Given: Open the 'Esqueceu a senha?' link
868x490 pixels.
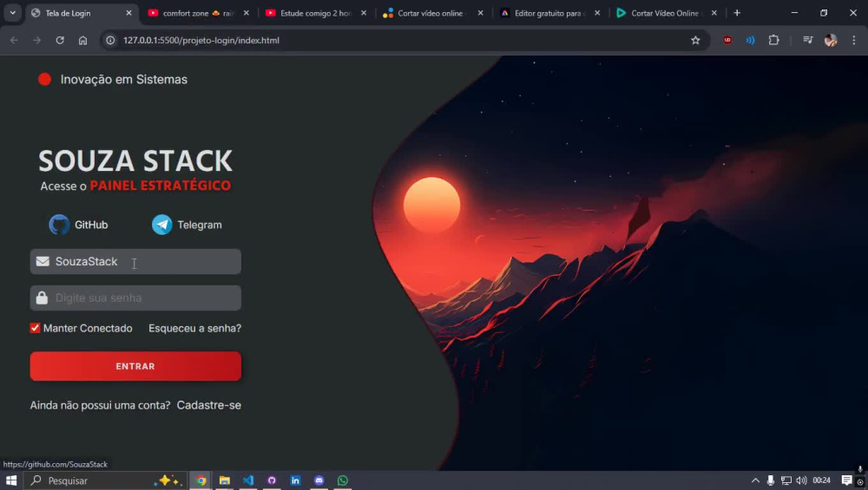Looking at the screenshot, I should point(194,328).
